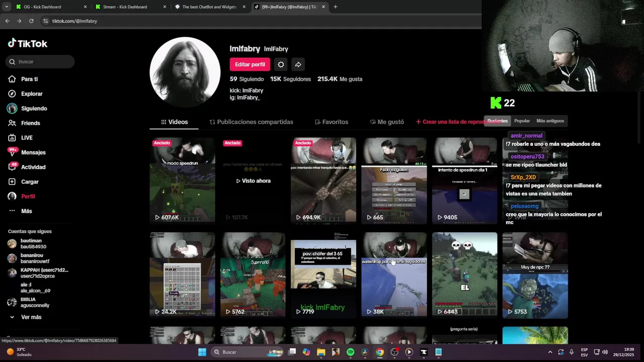Switch to The best ChatBot and Widgets tab
The image size is (644, 362).
point(210,7)
